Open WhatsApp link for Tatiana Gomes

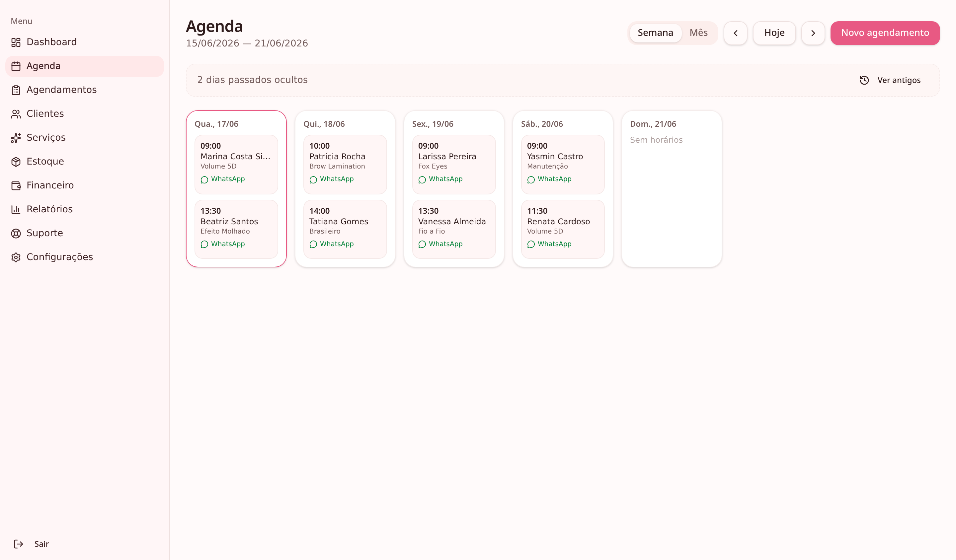(332, 244)
